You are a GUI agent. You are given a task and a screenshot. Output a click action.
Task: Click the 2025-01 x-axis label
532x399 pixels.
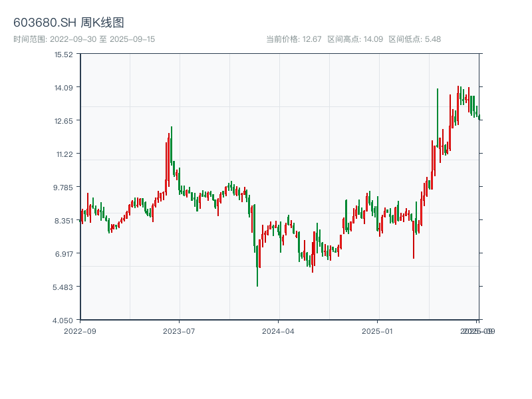[377, 331]
